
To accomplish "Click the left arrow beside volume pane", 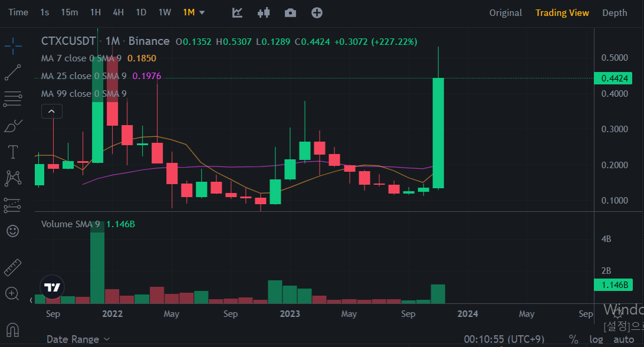I will pyautogui.click(x=31, y=300).
